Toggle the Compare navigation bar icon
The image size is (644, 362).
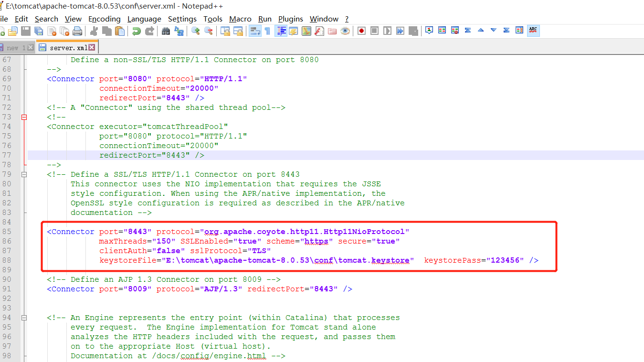pyautogui.click(x=519, y=30)
